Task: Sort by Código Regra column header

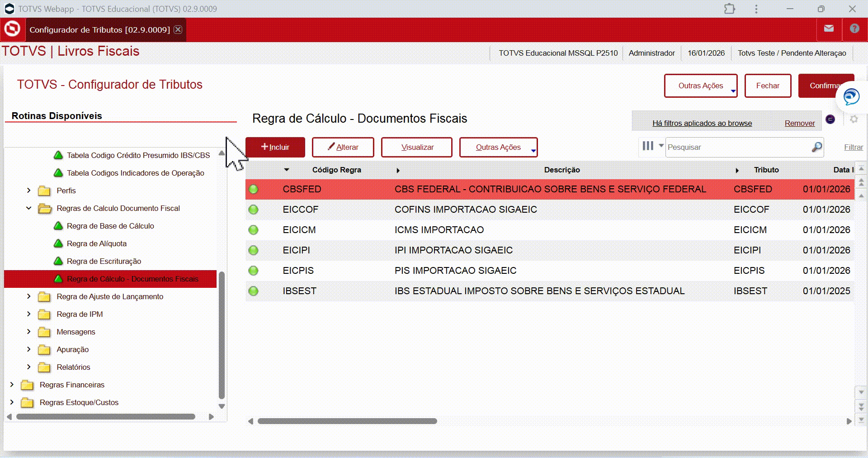Action: [x=336, y=170]
